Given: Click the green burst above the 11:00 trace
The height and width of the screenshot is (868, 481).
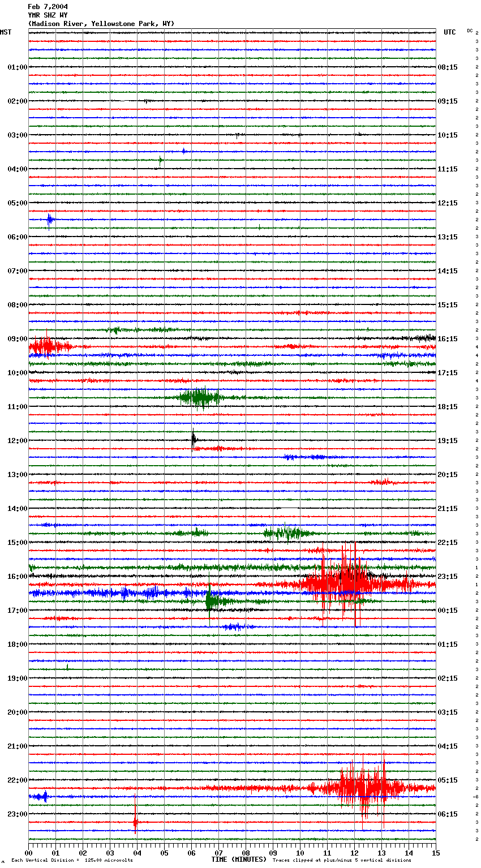Looking at the screenshot, I should click(199, 398).
